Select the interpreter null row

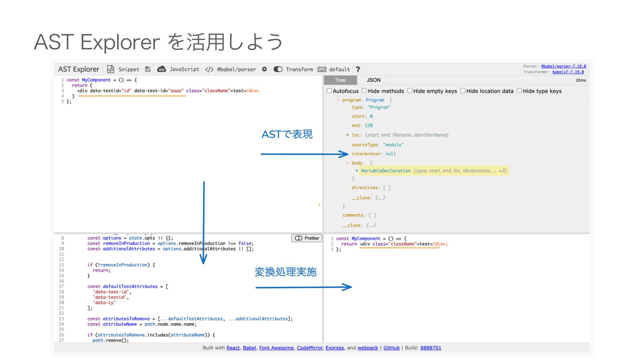374,154
